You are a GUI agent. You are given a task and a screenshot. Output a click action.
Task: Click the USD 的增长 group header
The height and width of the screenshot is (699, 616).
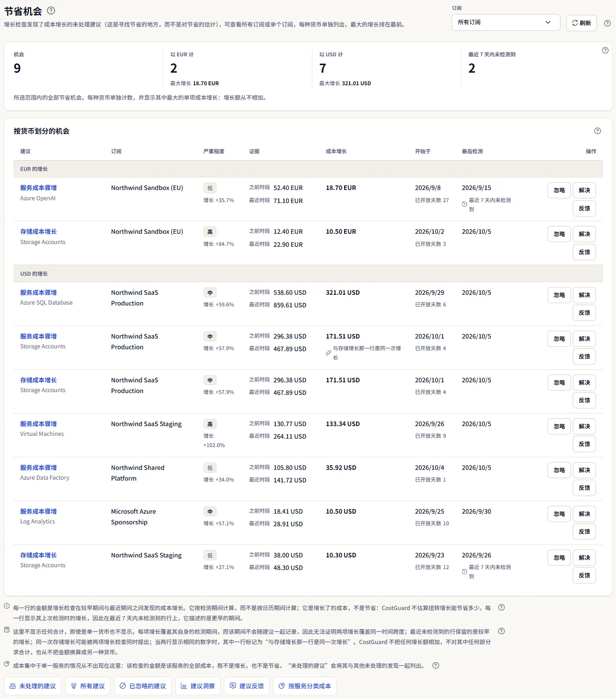coord(308,274)
